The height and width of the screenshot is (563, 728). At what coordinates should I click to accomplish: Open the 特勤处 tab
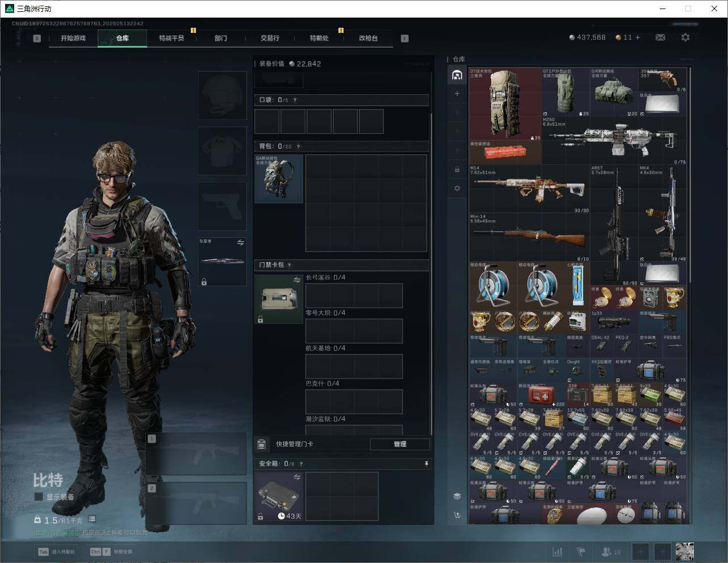tap(319, 38)
